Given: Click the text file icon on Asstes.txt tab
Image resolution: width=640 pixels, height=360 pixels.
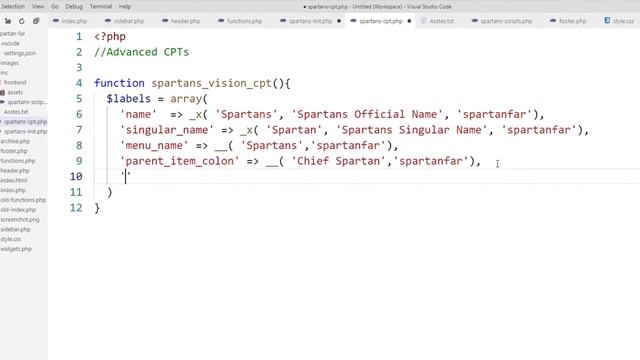Looking at the screenshot, I should click(424, 21).
